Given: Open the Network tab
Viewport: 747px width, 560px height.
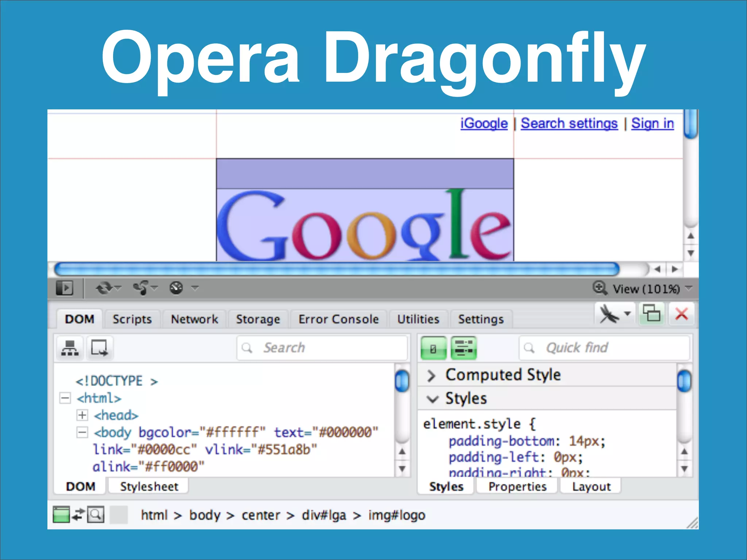Looking at the screenshot, I should tap(194, 319).
